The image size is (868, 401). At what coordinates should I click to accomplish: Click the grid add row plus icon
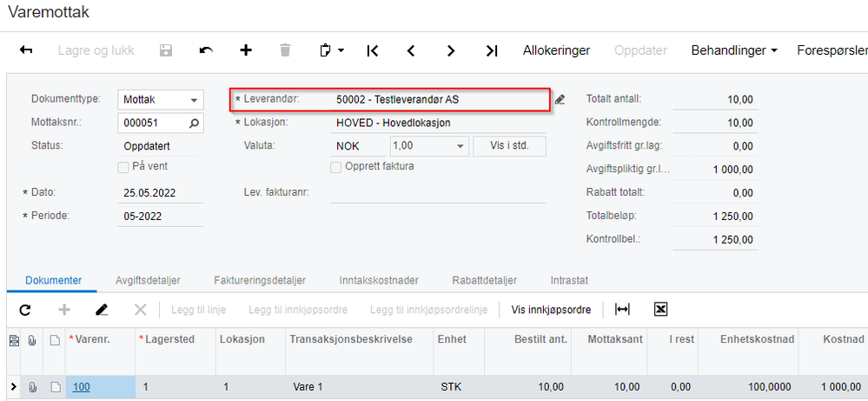[64, 310]
